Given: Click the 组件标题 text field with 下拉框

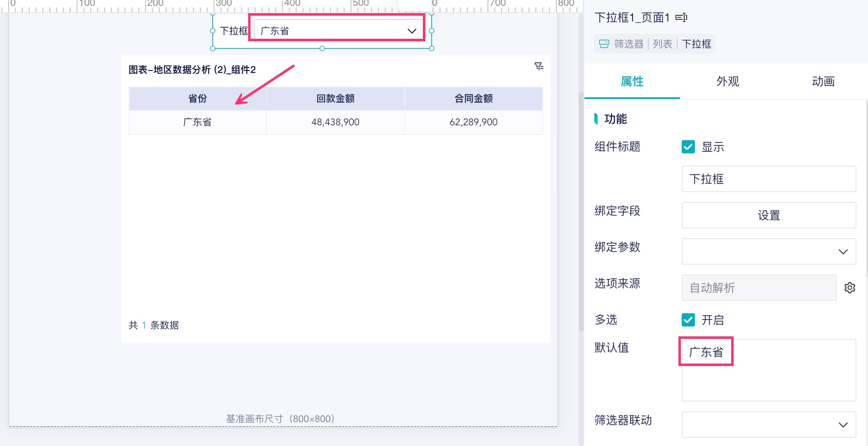Looking at the screenshot, I should click(x=769, y=179).
